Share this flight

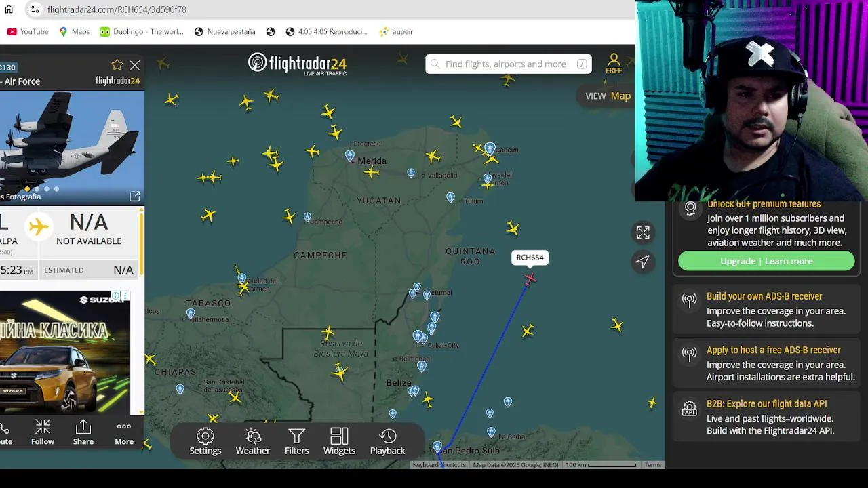[83, 432]
